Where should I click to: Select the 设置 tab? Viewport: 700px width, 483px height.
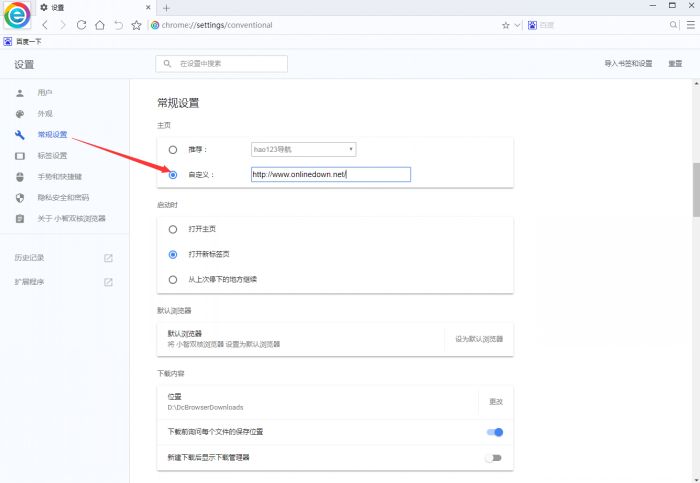(x=96, y=8)
